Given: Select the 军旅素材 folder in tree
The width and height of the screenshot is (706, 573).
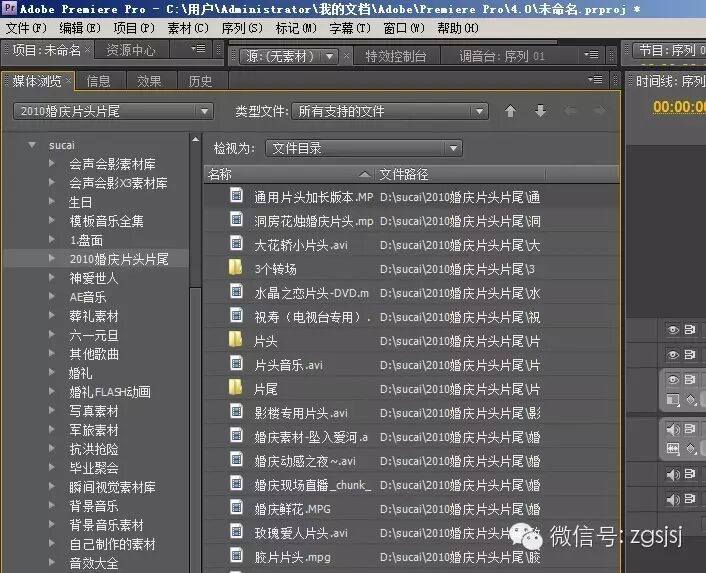Looking at the screenshot, I should pyautogui.click(x=94, y=430).
